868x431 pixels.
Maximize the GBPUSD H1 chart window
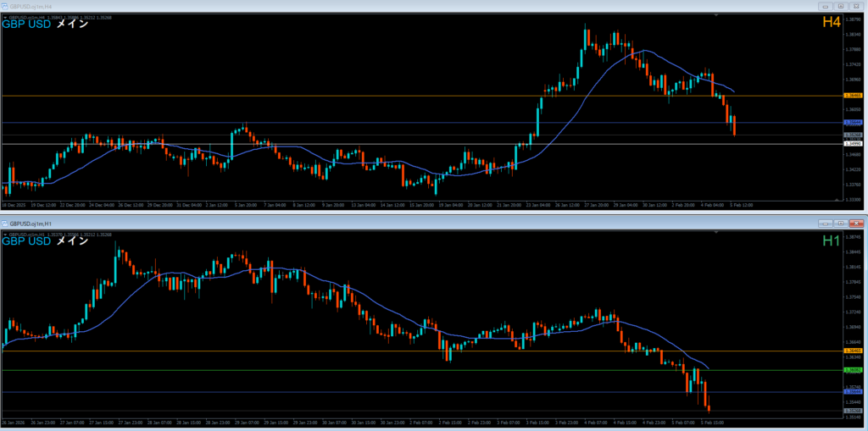pyautogui.click(x=839, y=223)
